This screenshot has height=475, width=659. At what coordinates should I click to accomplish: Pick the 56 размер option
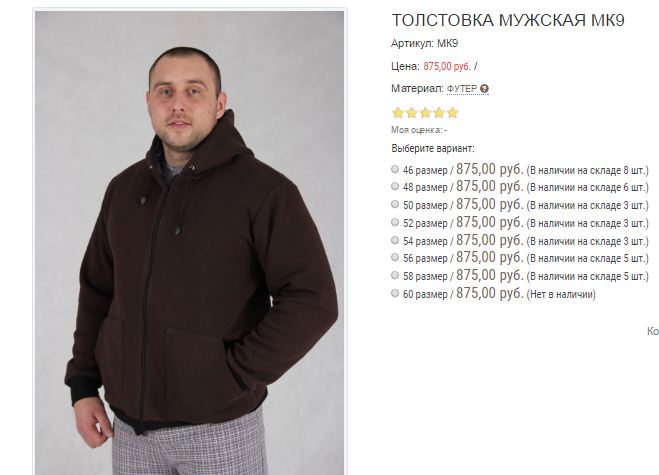point(395,257)
